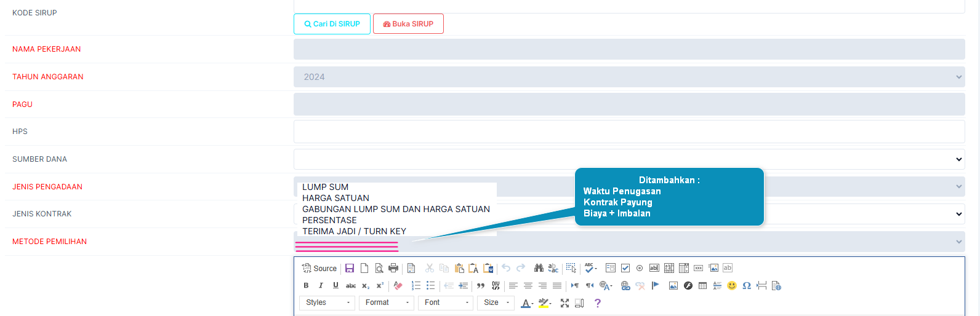The image size is (980, 316).
Task: Insert an Image
Action: 673,285
